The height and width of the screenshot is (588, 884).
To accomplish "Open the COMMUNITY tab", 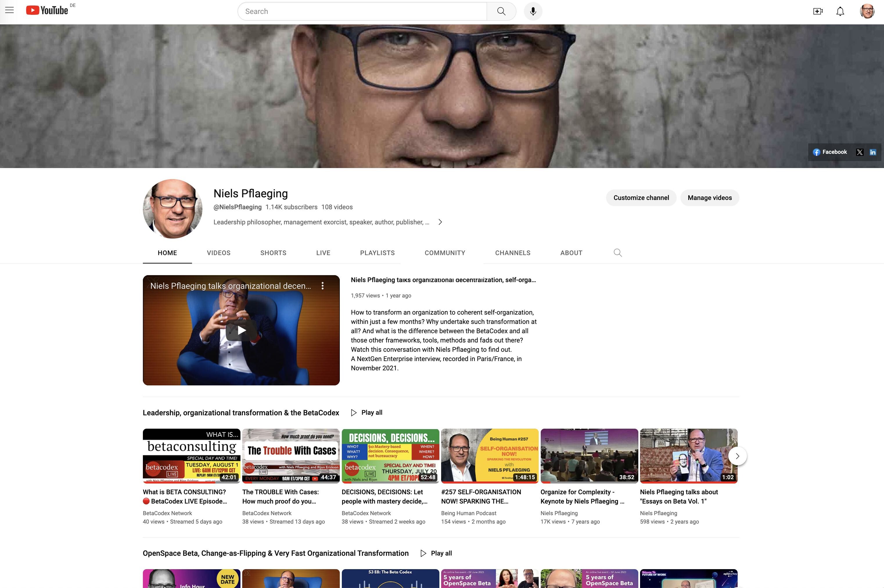I will tap(445, 253).
